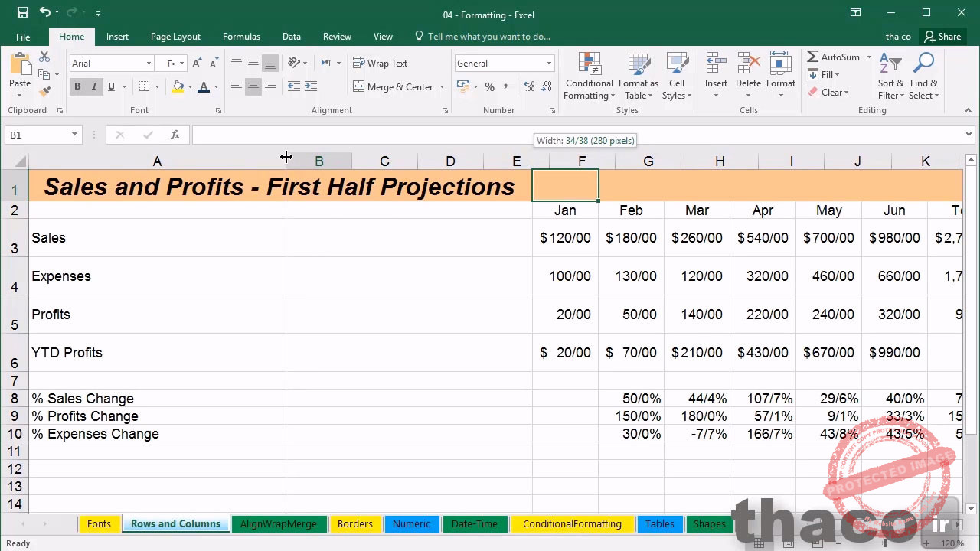Switch to the Formulas ribbon tab
This screenshot has width=980, height=551.
click(x=241, y=37)
